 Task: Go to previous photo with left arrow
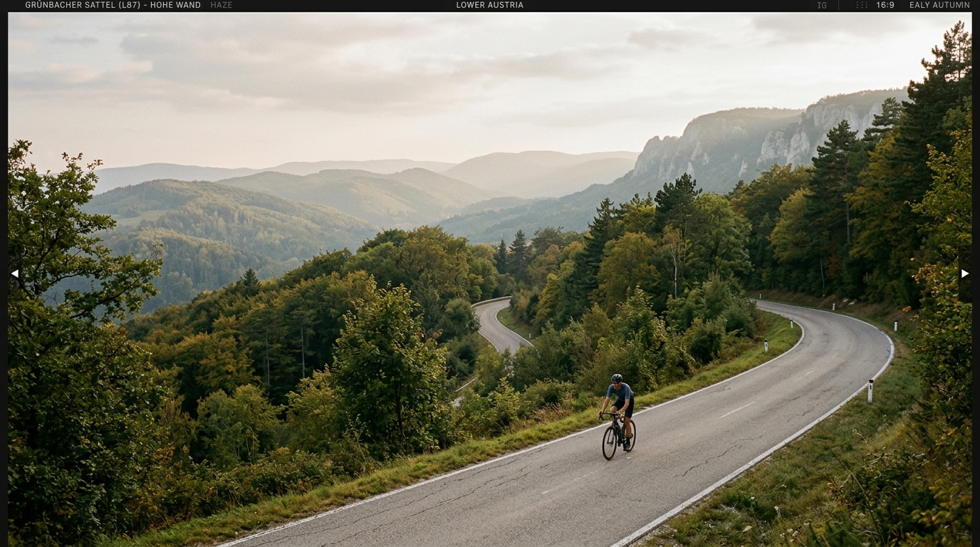point(14,273)
